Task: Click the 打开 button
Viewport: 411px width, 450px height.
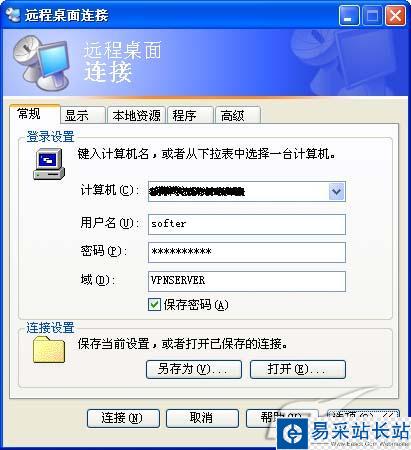Action: pos(298,369)
